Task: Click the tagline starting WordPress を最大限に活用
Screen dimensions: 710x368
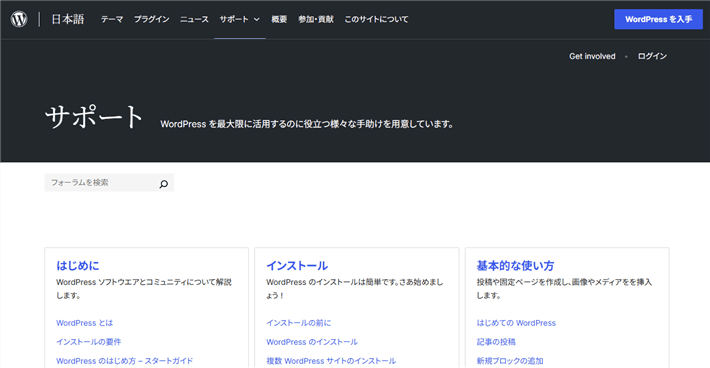Action: pyautogui.click(x=307, y=124)
